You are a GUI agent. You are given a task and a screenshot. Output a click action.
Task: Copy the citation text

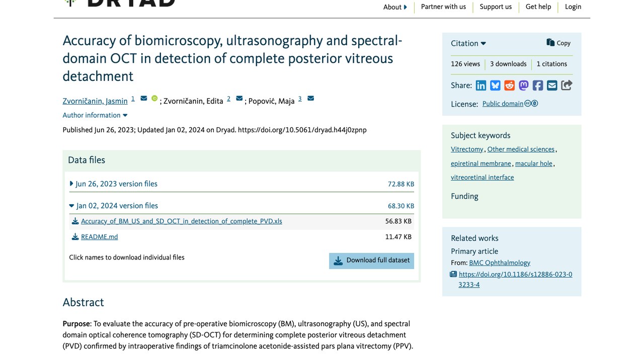(558, 43)
